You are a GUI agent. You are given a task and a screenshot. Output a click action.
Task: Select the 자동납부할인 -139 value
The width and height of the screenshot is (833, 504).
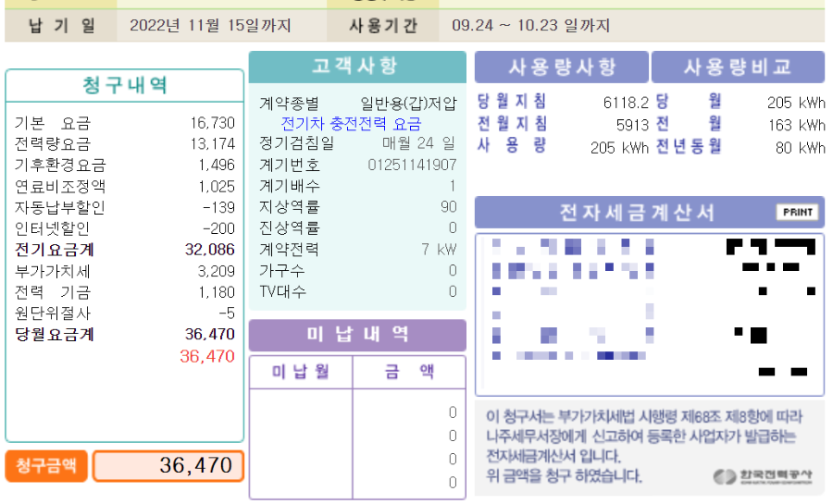click(218, 207)
